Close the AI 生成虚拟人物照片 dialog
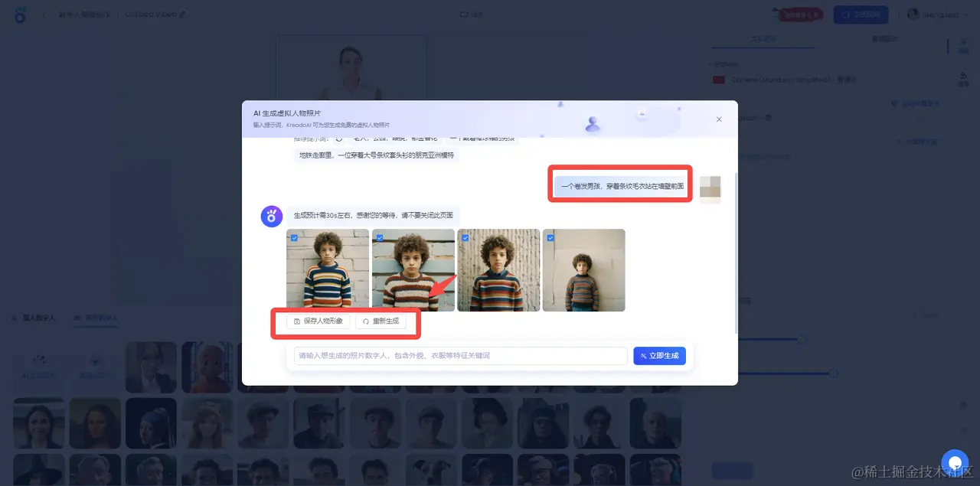Image resolution: width=980 pixels, height=486 pixels. tap(719, 119)
